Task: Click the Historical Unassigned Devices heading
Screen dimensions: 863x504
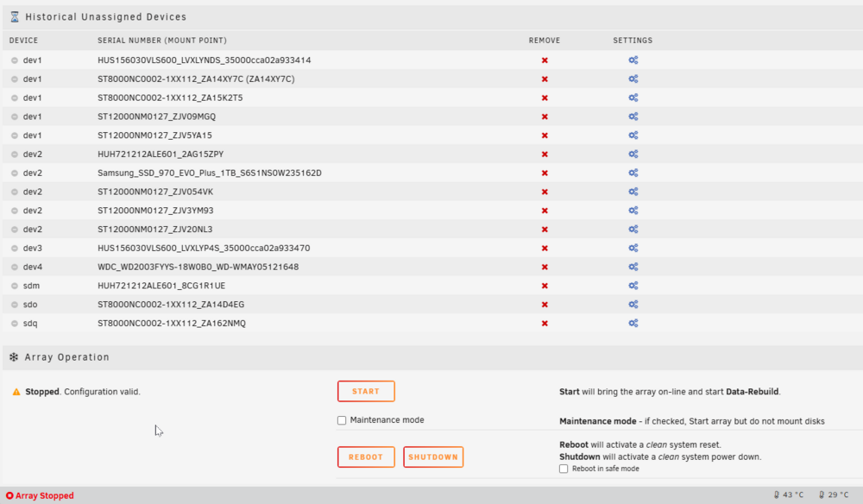Action: pyautogui.click(x=105, y=17)
